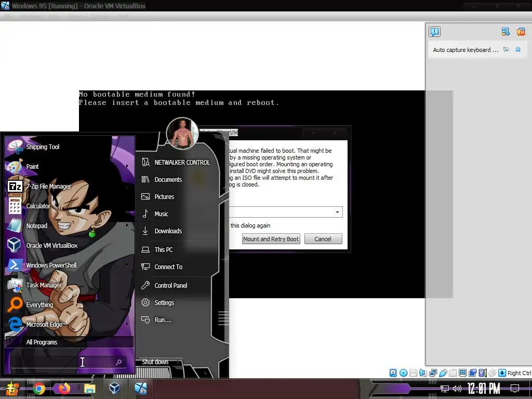Open the Action Center notifications icon

click(x=515, y=389)
